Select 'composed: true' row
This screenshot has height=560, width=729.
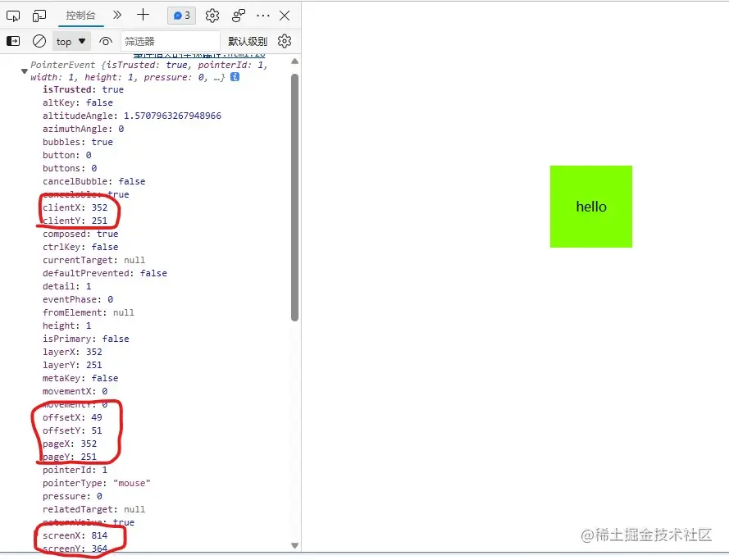tap(80, 234)
